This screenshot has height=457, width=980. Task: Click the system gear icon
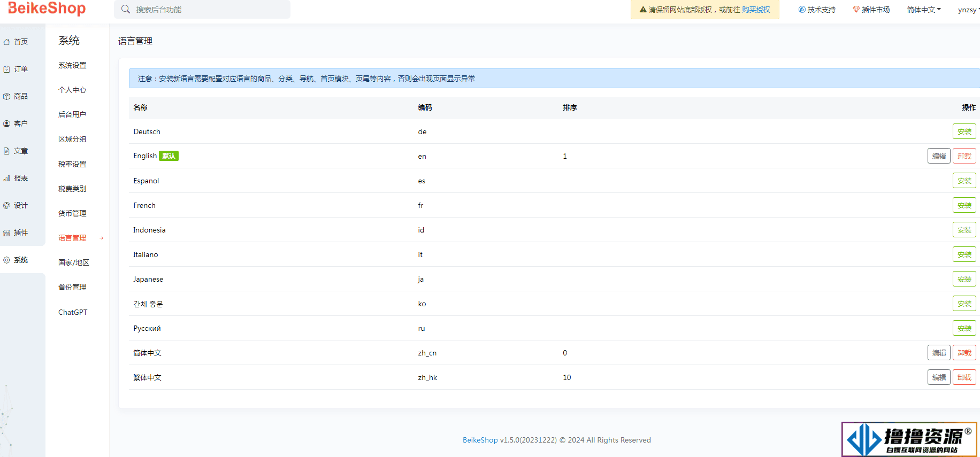[6, 260]
